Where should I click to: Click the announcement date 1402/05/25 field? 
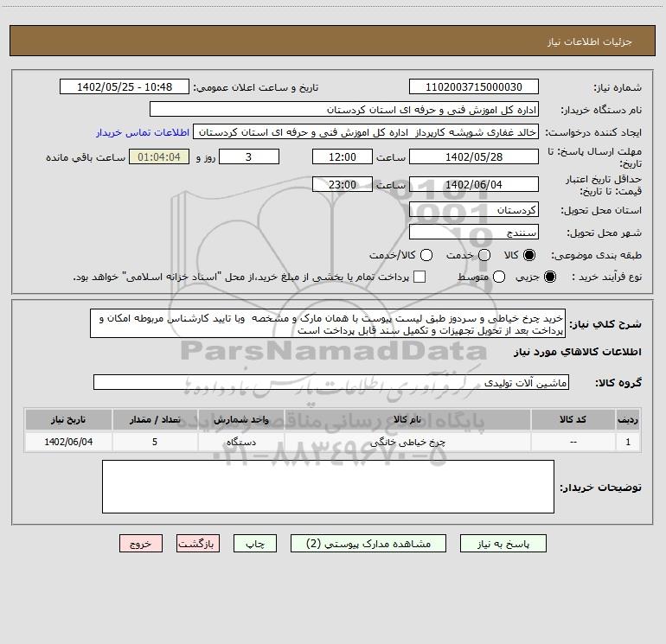click(x=125, y=86)
